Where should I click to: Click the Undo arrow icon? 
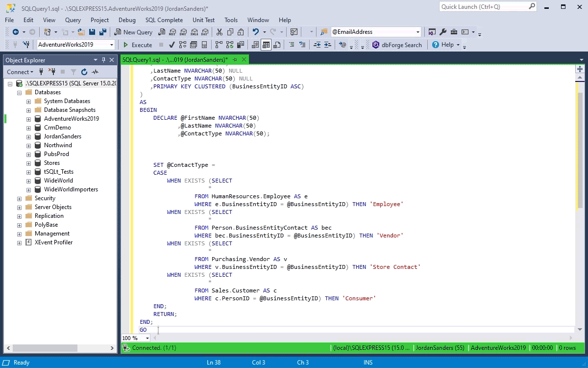(x=255, y=32)
